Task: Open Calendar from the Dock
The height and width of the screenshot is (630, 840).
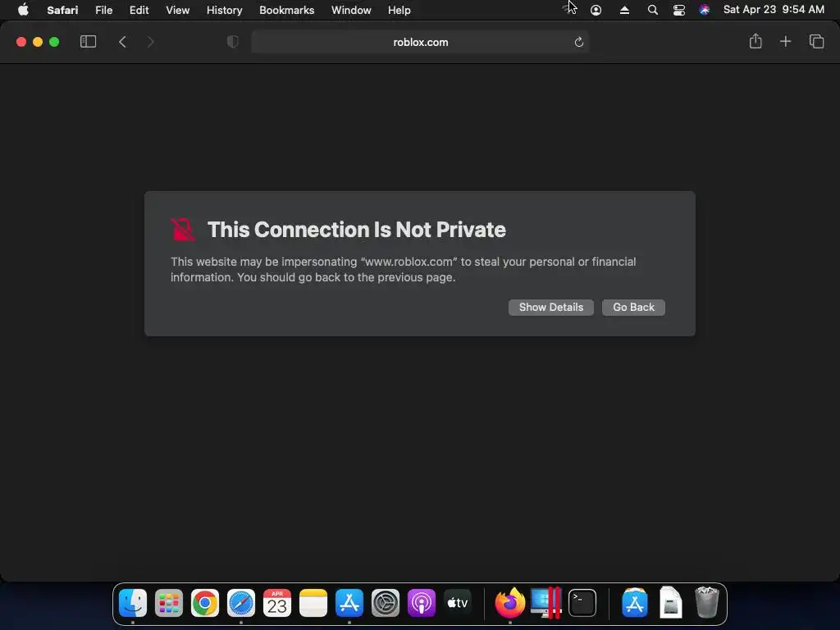Action: (x=277, y=603)
